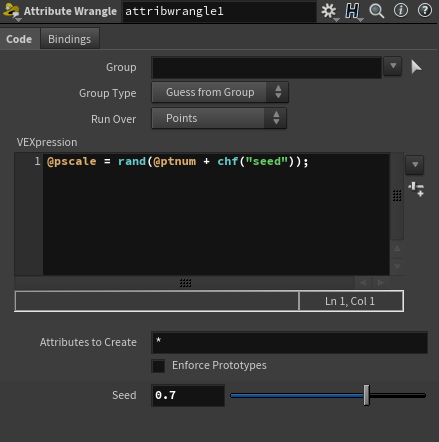Switch to the Code tab

tap(19, 39)
